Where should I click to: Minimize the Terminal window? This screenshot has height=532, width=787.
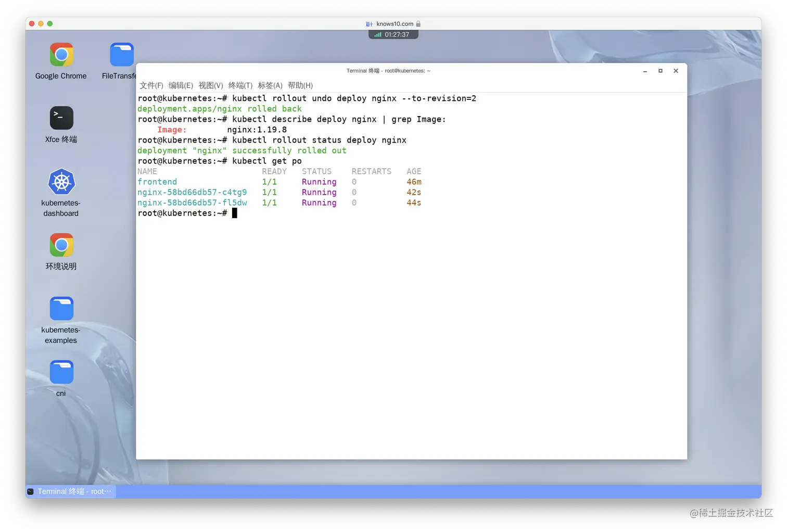click(645, 71)
